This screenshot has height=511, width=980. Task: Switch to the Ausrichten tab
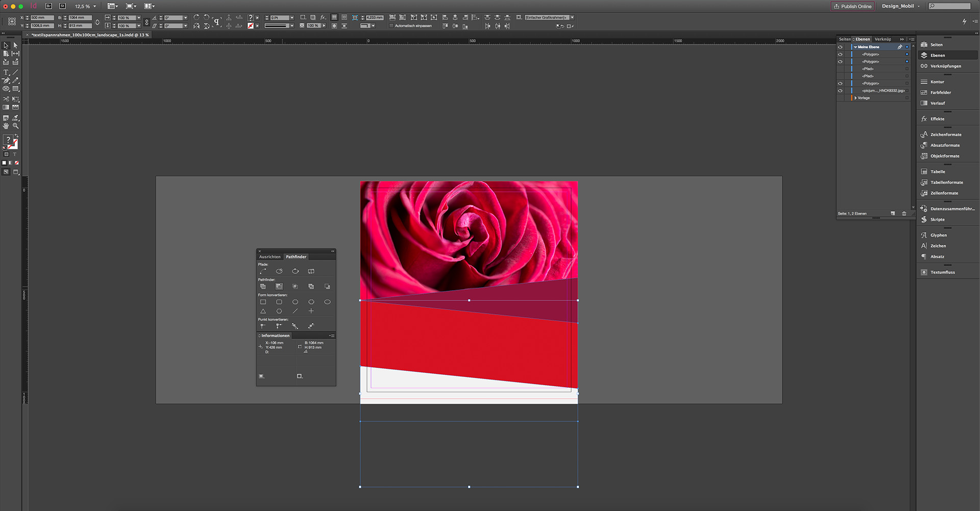pos(270,257)
